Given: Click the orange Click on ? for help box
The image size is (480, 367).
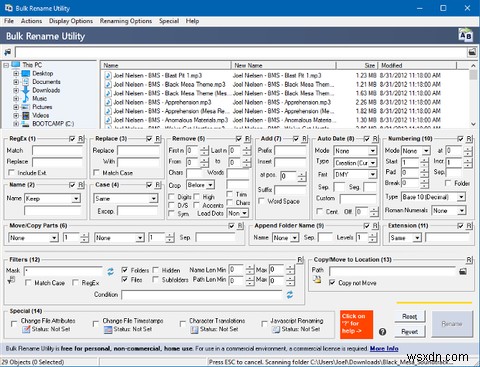Looking at the screenshot, I should pyautogui.click(x=356, y=324).
